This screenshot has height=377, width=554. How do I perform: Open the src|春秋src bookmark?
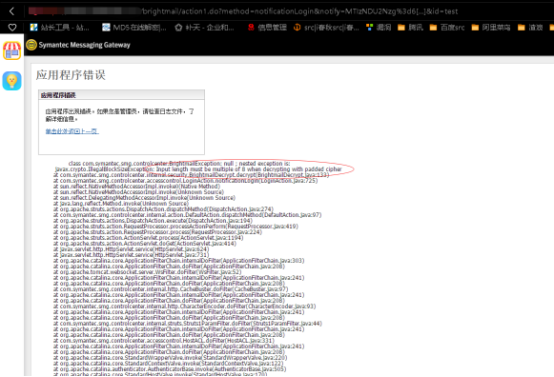click(x=326, y=27)
